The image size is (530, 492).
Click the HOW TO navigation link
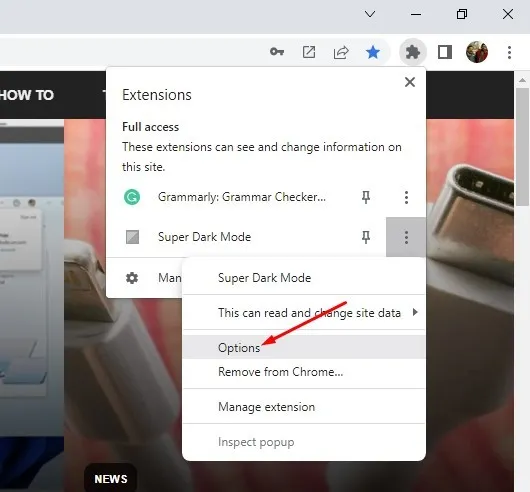27,95
